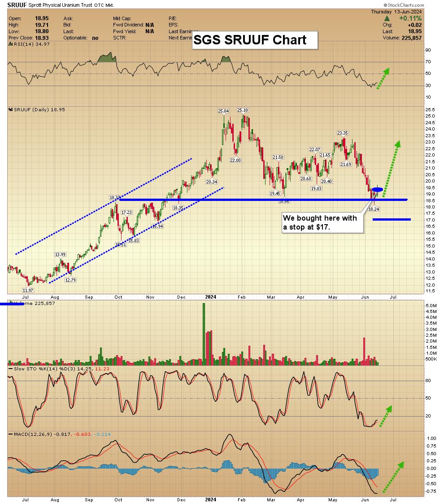
Task: Click the 500K volume axis label
Action: pyautogui.click(x=431, y=359)
